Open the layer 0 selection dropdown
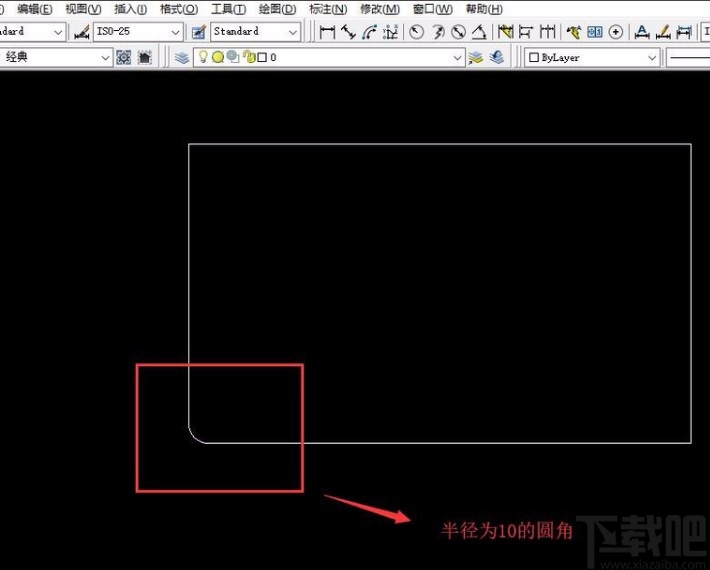The image size is (710, 570). [329, 57]
